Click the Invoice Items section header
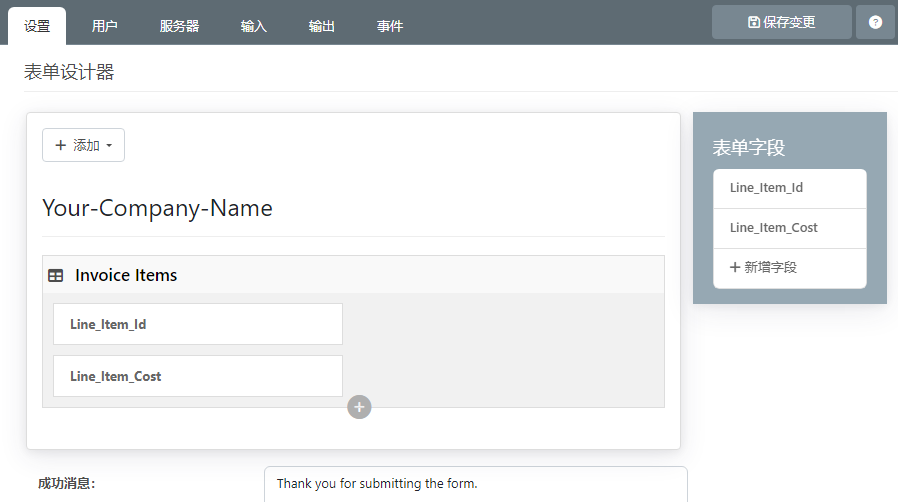The height and width of the screenshot is (502, 898). [126, 275]
